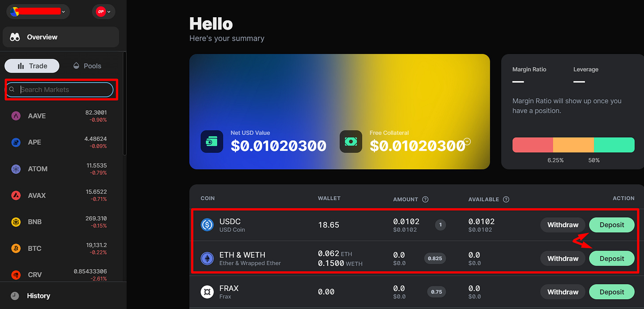Click the wallet icon beside Net USD Value

tap(212, 141)
